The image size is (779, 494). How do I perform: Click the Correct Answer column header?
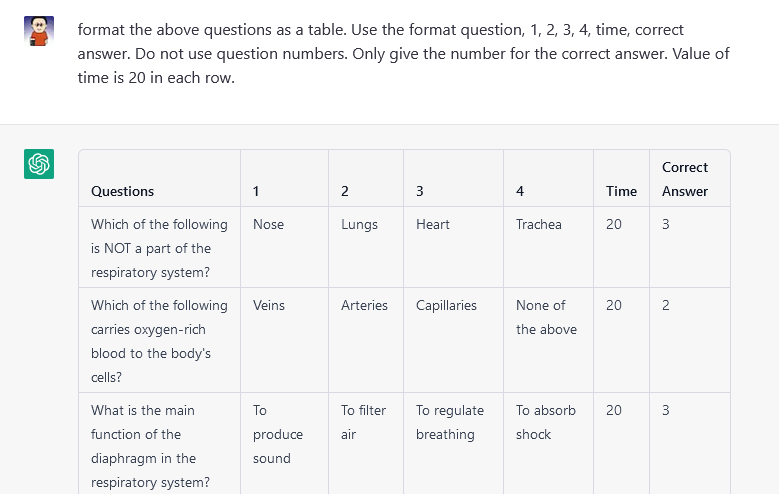tap(685, 179)
